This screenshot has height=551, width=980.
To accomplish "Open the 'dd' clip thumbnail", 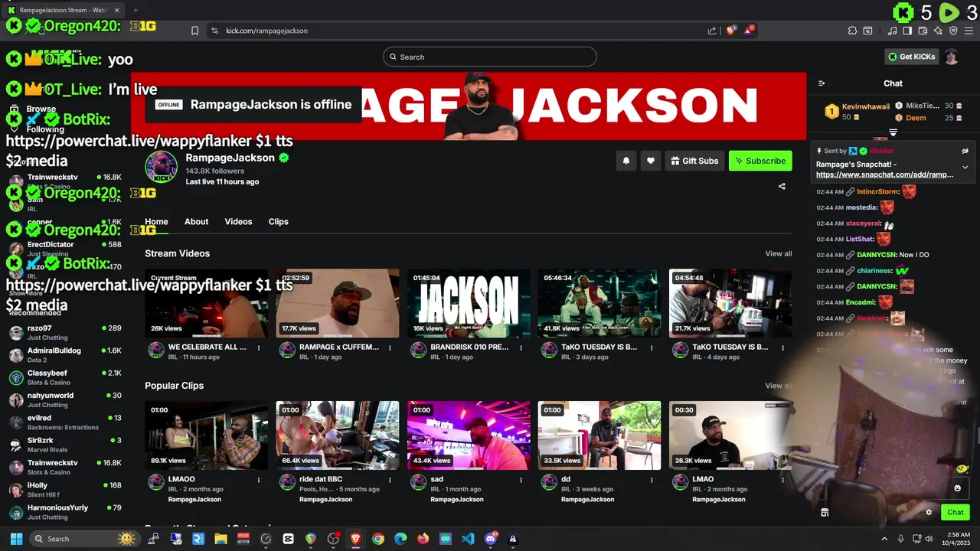I will (599, 435).
